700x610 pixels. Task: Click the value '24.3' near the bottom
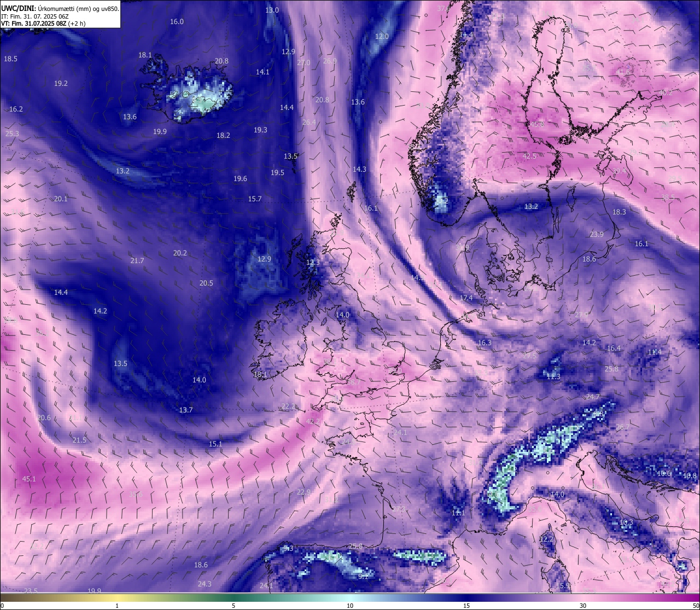[x=205, y=584]
